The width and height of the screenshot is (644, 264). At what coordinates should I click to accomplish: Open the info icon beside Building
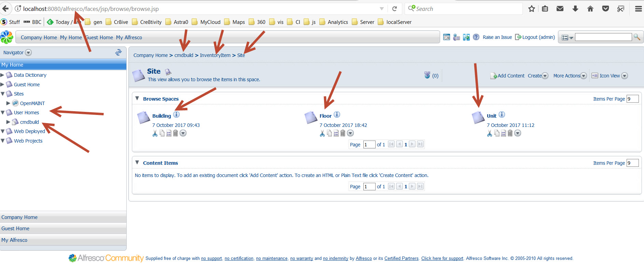[x=176, y=115]
